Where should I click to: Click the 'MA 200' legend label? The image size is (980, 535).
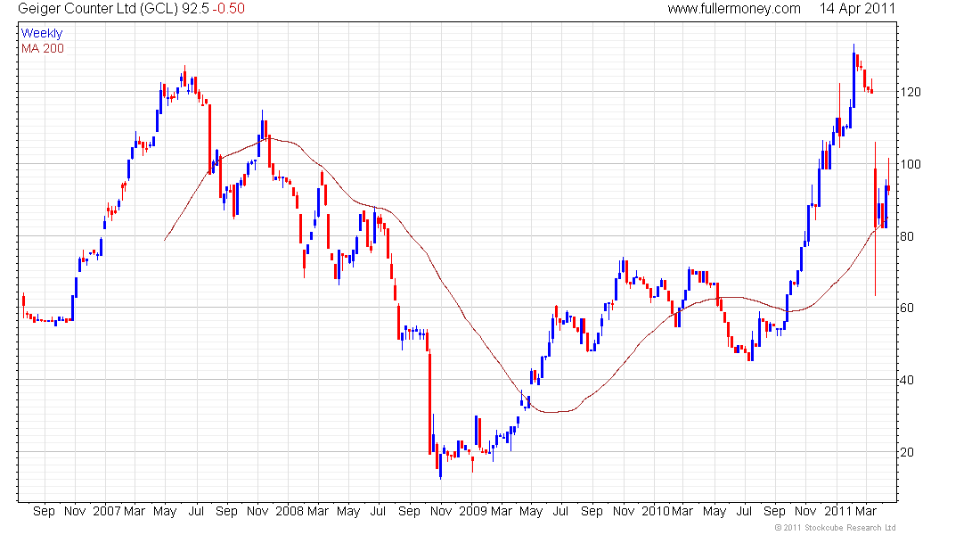point(43,48)
